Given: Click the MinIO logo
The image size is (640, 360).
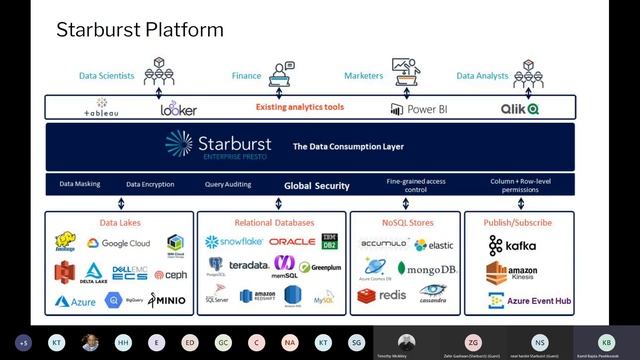Looking at the screenshot, I should pyautogui.click(x=167, y=300).
